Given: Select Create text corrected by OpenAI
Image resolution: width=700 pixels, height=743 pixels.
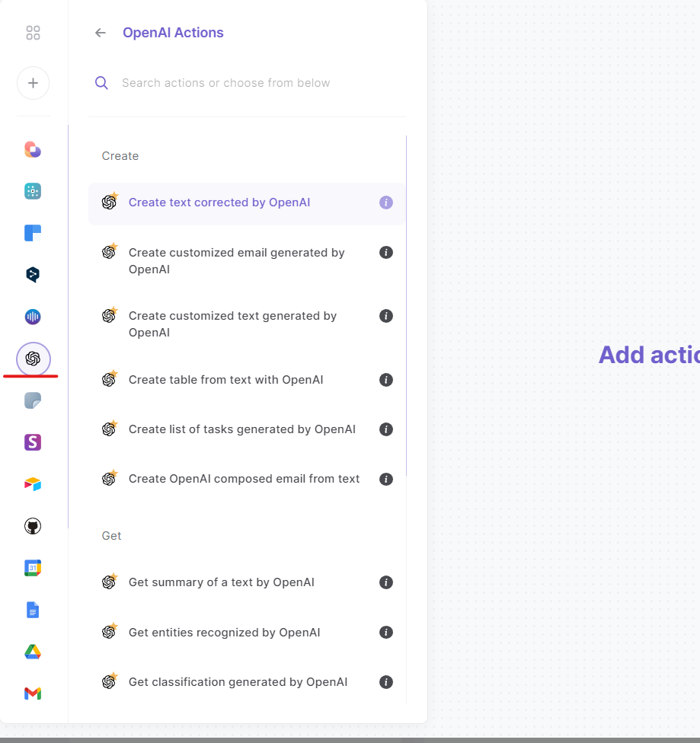Looking at the screenshot, I should pos(219,202).
